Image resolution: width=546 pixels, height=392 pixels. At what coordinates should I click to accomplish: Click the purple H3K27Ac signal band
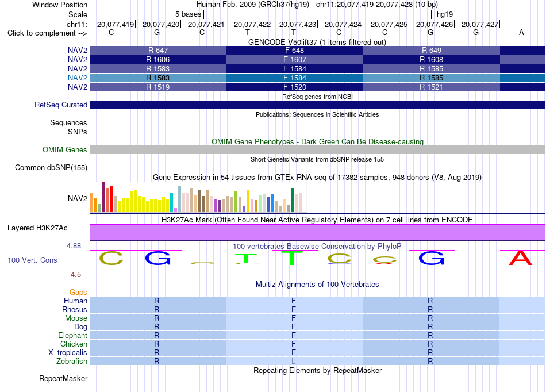pyautogui.click(x=318, y=232)
